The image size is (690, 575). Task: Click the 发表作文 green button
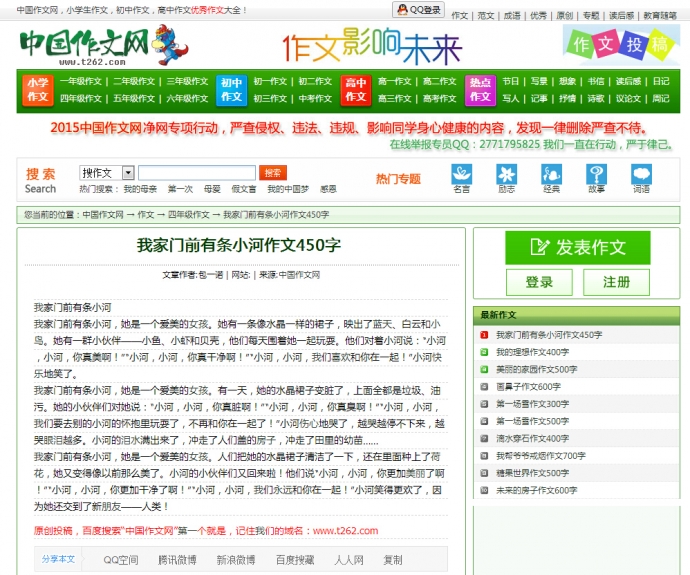pyautogui.click(x=577, y=248)
